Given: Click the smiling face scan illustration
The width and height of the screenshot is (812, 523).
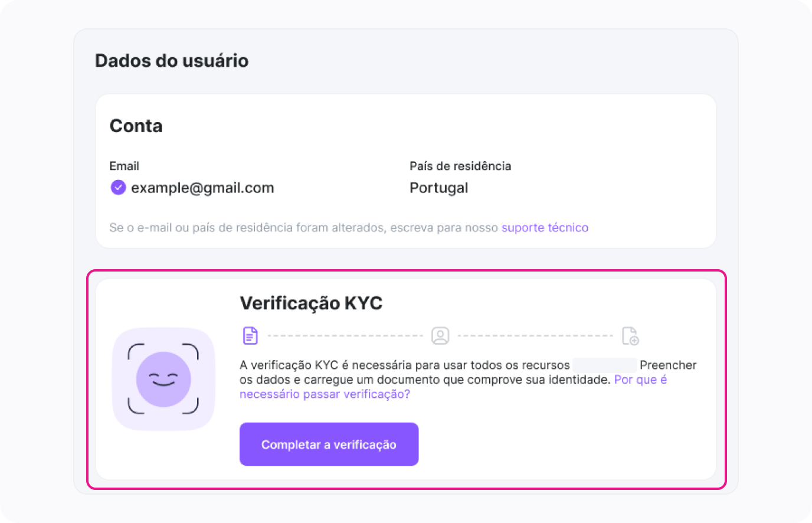Looking at the screenshot, I should coord(163,379).
